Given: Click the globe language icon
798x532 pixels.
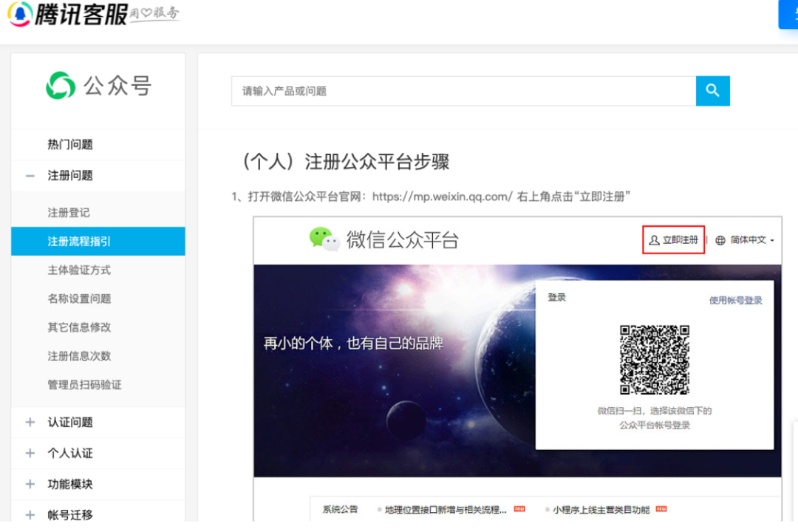Looking at the screenshot, I should 720,240.
